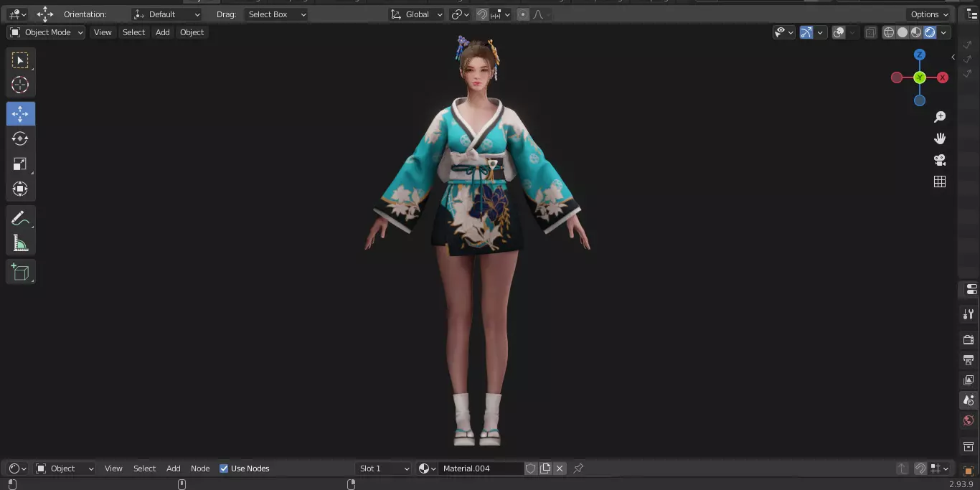Open the Object Mode dropdown
980x490 pixels.
pos(46,32)
